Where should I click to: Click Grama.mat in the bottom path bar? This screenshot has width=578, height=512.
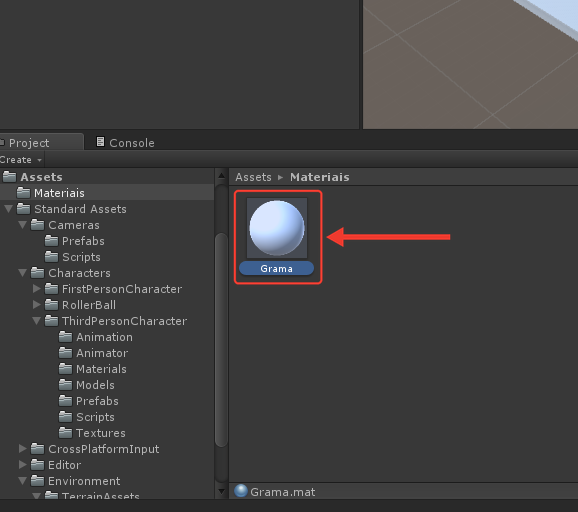[x=282, y=492]
